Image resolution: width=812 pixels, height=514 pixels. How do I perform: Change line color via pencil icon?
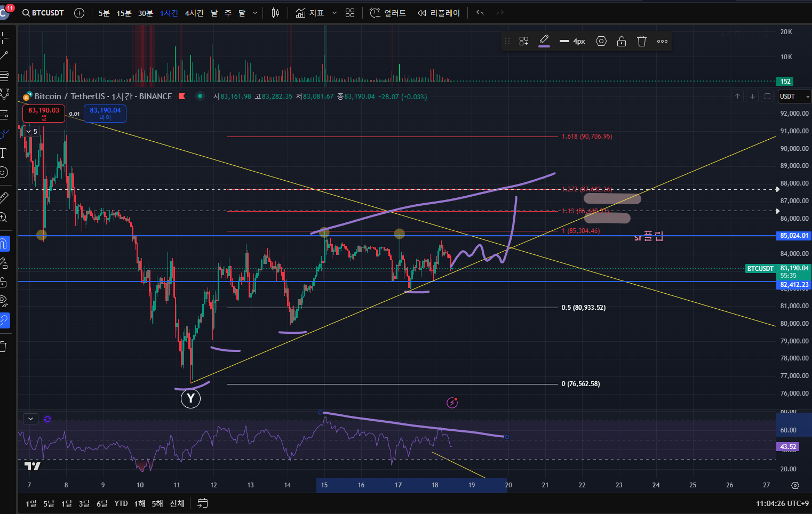pyautogui.click(x=544, y=41)
